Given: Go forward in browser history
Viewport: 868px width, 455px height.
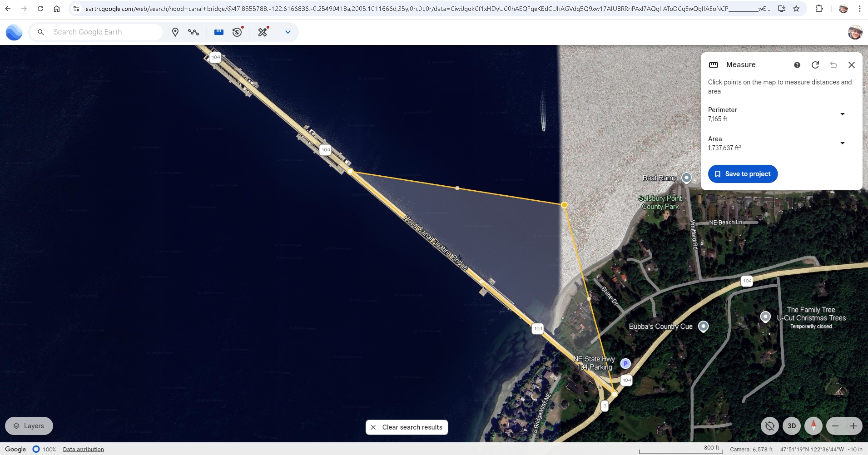Looking at the screenshot, I should pyautogui.click(x=24, y=9).
